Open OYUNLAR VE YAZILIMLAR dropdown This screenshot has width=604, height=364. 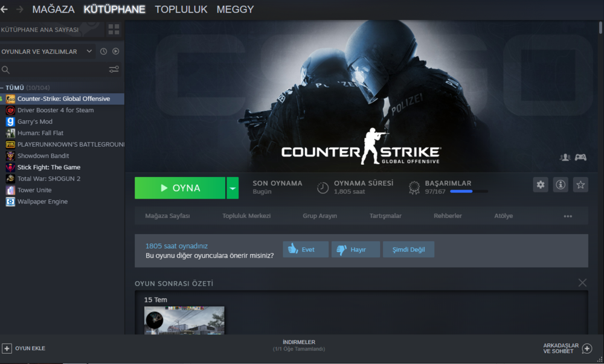[47, 51]
